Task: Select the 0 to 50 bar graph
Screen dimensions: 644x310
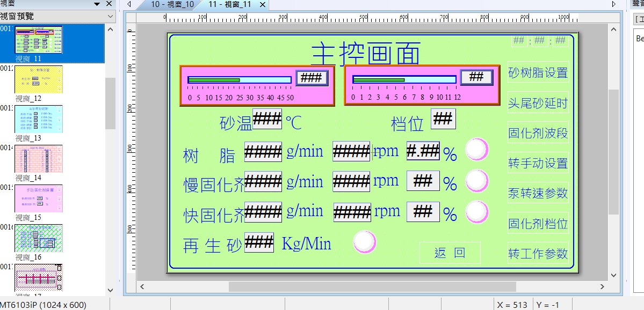Action: click(240, 80)
